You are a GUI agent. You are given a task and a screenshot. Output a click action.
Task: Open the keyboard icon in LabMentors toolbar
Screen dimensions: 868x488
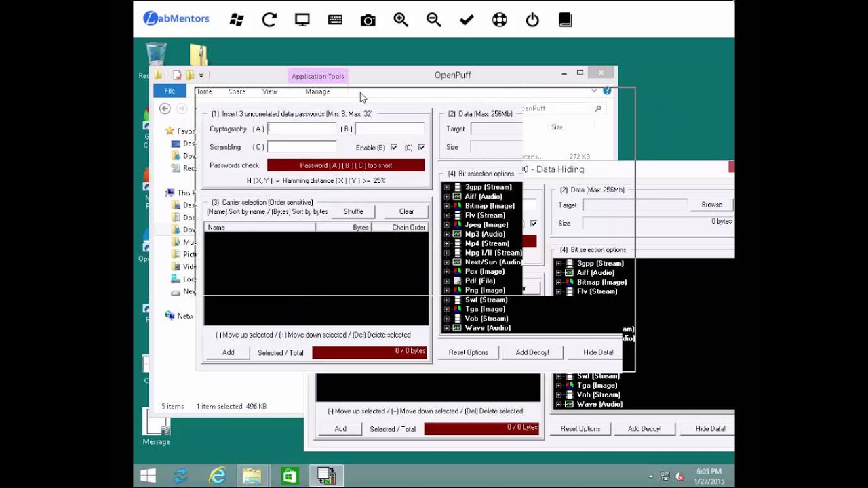pos(335,20)
